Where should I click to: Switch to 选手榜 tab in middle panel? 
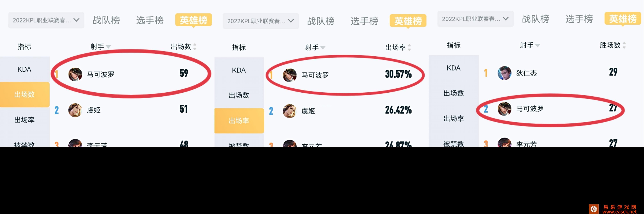click(364, 21)
